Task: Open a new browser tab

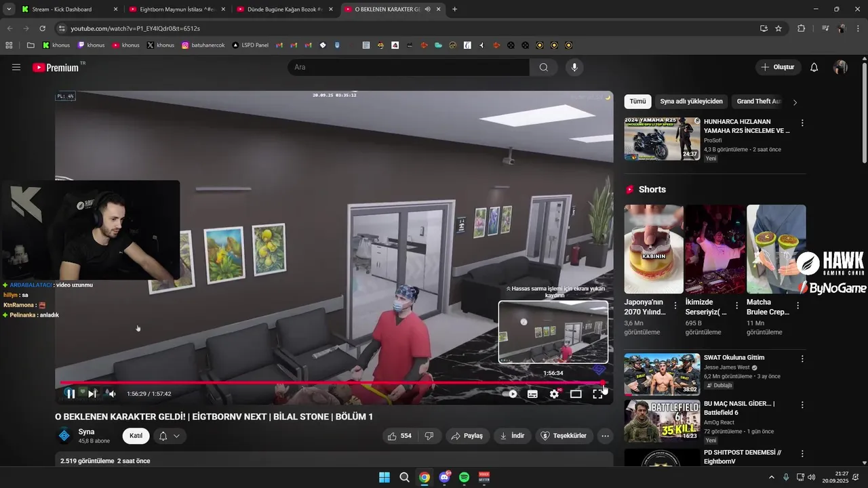Action: [x=454, y=9]
